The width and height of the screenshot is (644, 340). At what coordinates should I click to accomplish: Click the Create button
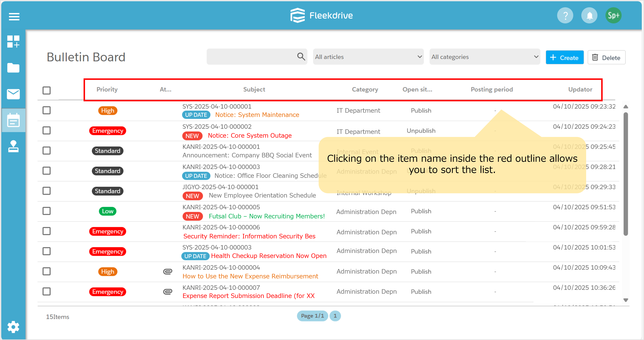point(565,58)
